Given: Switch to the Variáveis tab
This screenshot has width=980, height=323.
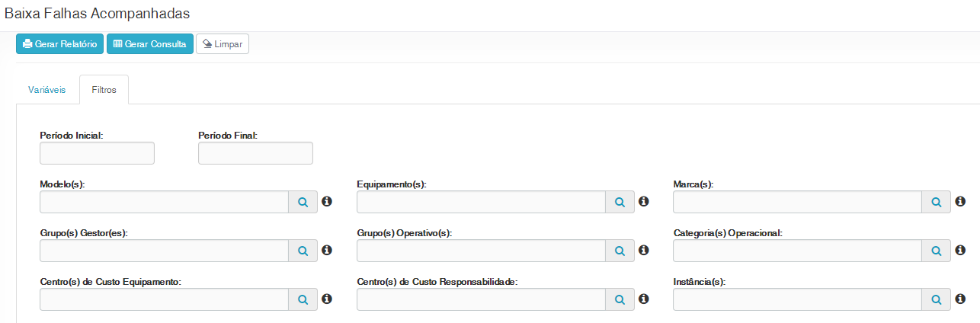Looking at the screenshot, I should [x=47, y=90].
